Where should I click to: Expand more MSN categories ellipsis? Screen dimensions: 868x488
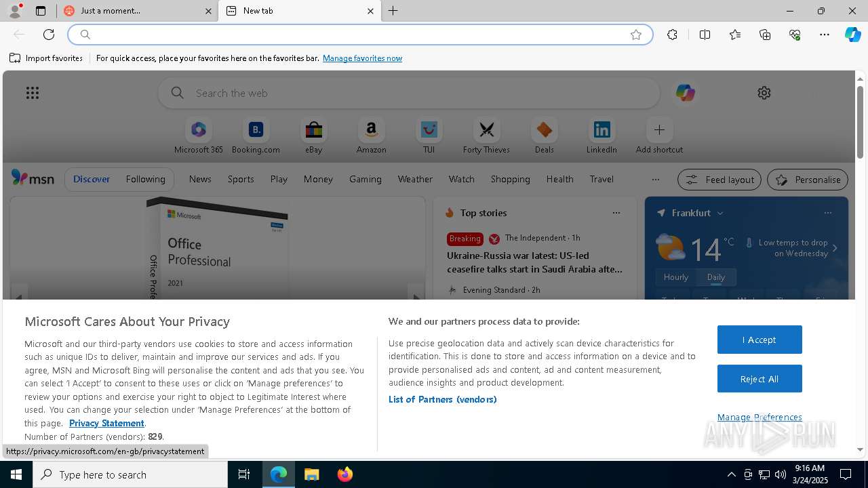pyautogui.click(x=655, y=180)
